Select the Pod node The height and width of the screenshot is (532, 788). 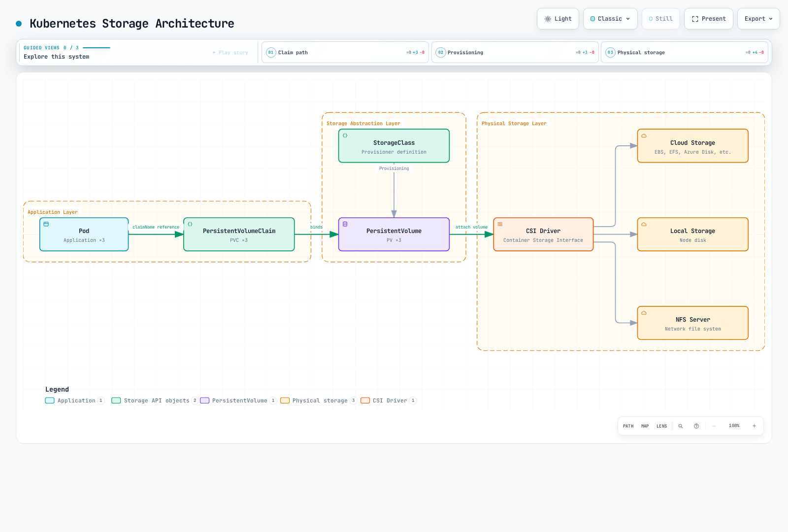click(x=84, y=234)
